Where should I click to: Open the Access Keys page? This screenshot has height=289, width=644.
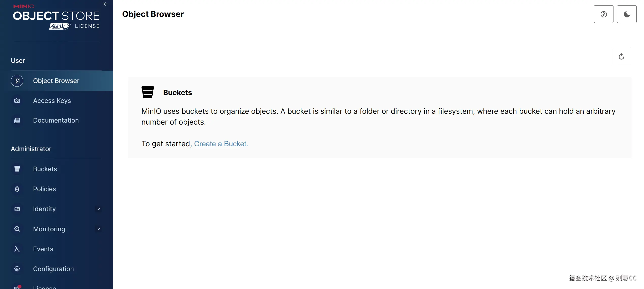tap(52, 101)
